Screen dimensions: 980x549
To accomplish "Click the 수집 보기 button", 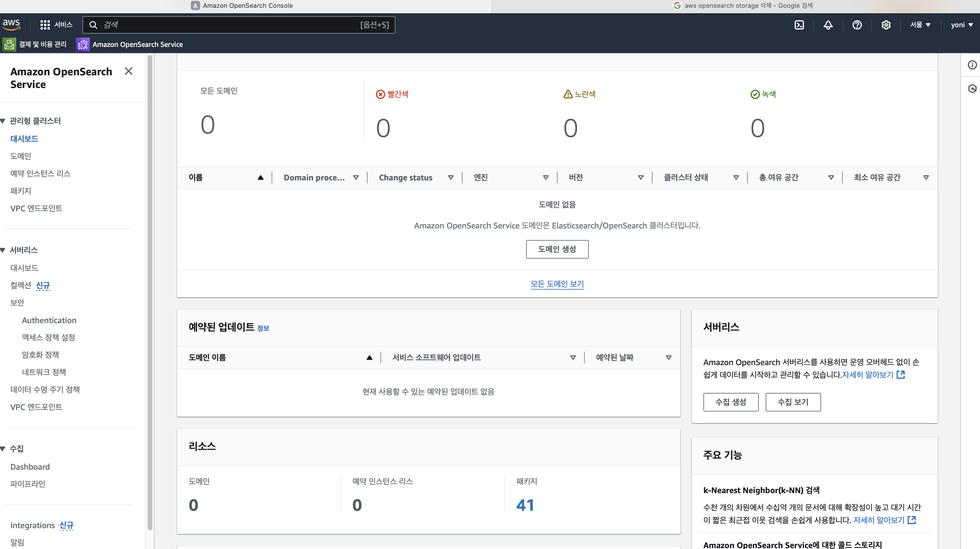I will [793, 402].
